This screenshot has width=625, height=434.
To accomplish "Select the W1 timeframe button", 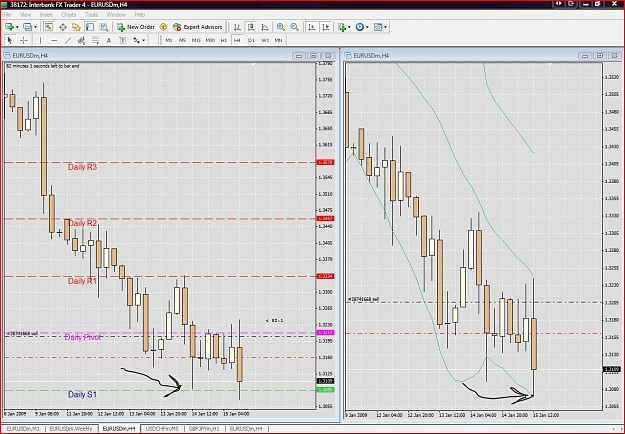I will click(x=265, y=40).
